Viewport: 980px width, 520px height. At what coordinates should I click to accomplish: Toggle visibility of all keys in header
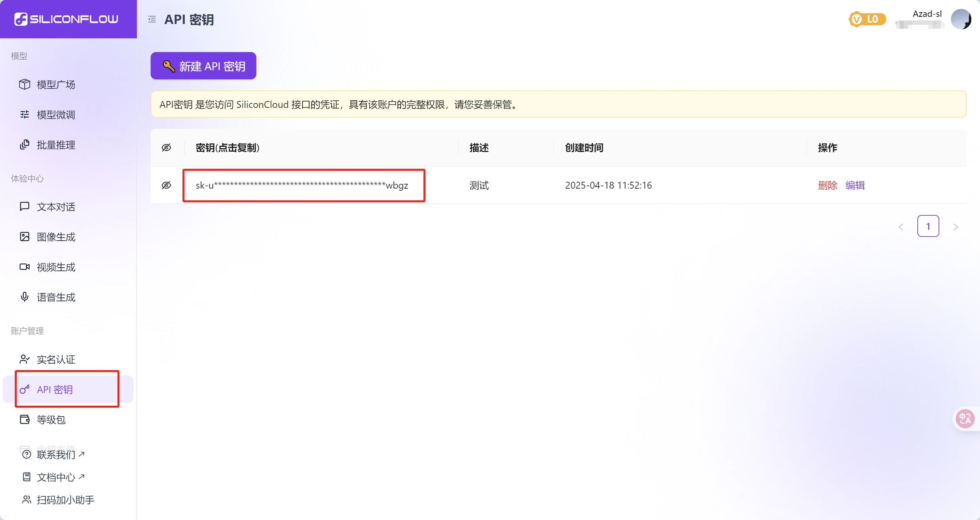166,148
